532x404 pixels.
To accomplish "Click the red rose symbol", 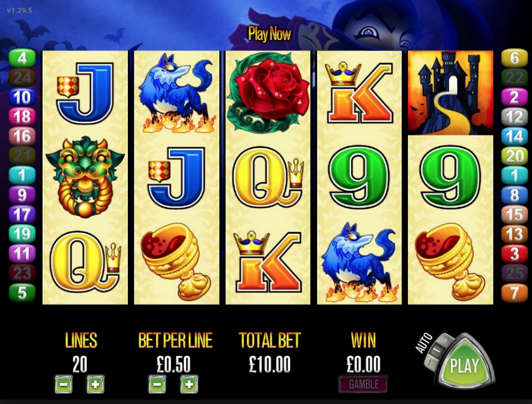I will [268, 91].
